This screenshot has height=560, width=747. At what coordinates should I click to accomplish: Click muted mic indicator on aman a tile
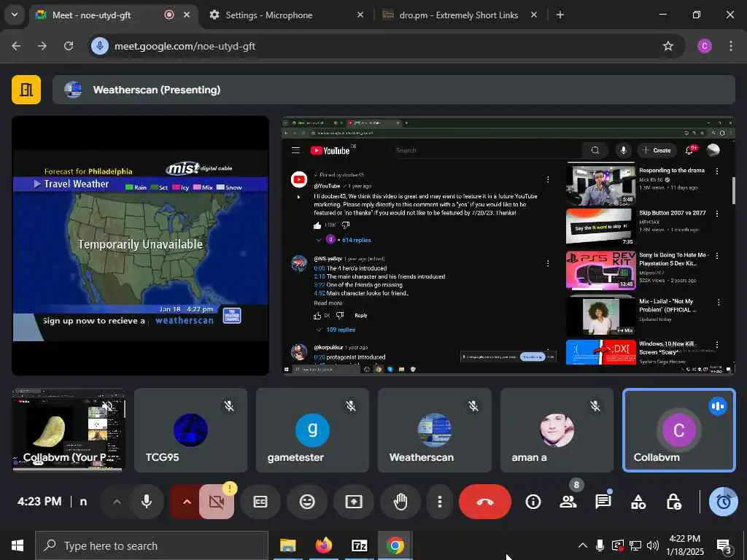coord(595,406)
